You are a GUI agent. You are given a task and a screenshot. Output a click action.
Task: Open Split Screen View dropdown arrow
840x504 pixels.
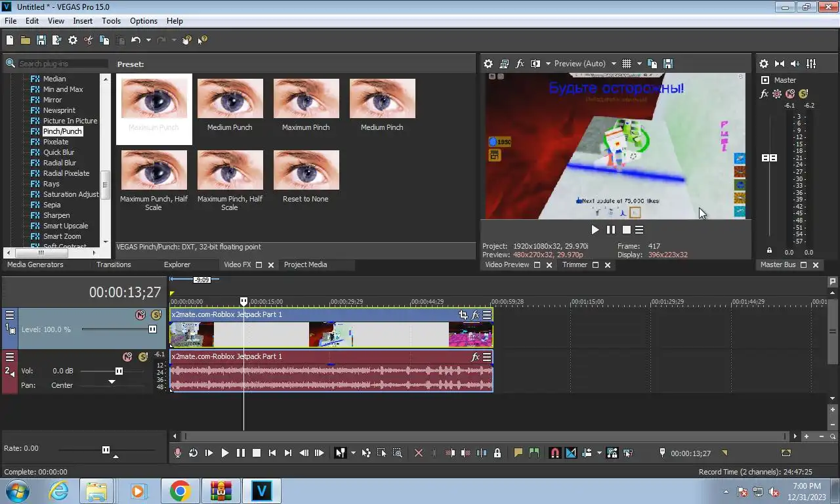pos(548,64)
